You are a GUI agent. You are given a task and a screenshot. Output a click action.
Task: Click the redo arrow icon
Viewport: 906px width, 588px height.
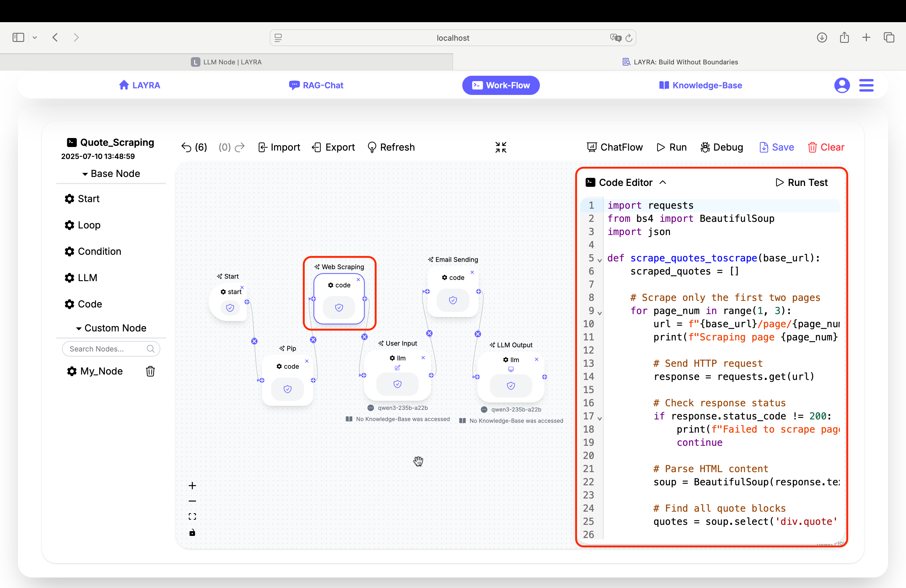tap(240, 147)
